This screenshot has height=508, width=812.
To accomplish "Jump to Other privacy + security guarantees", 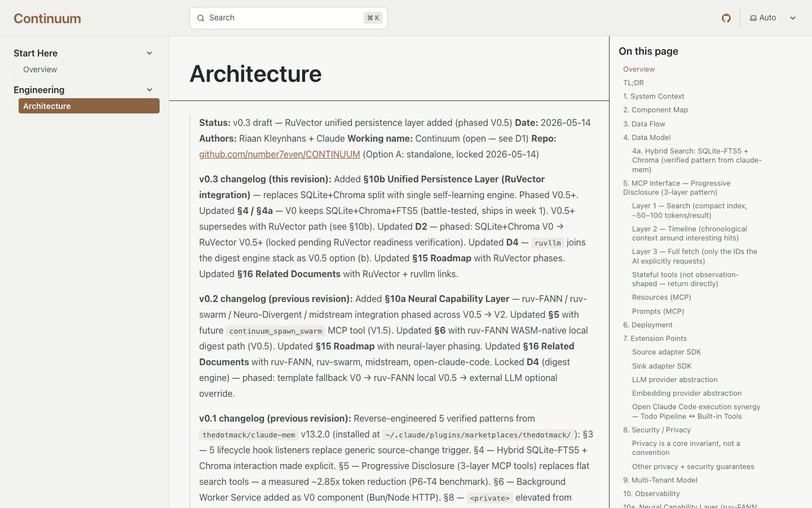I will (693, 467).
